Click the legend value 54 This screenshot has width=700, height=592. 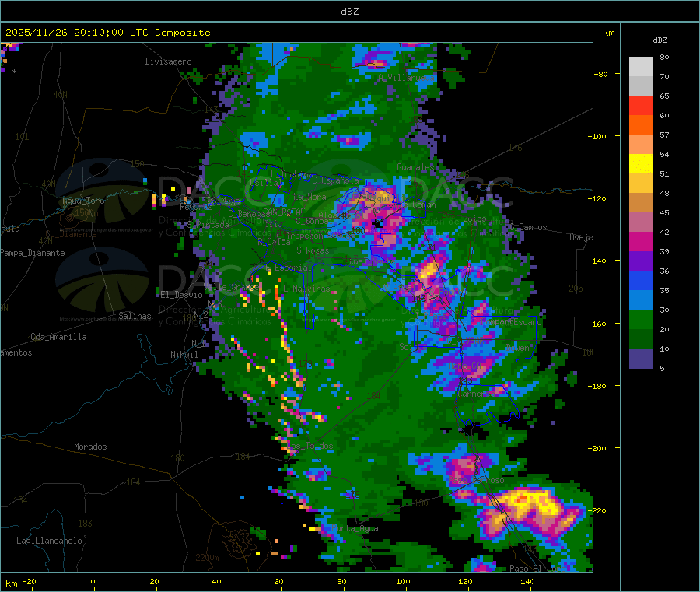click(664, 154)
